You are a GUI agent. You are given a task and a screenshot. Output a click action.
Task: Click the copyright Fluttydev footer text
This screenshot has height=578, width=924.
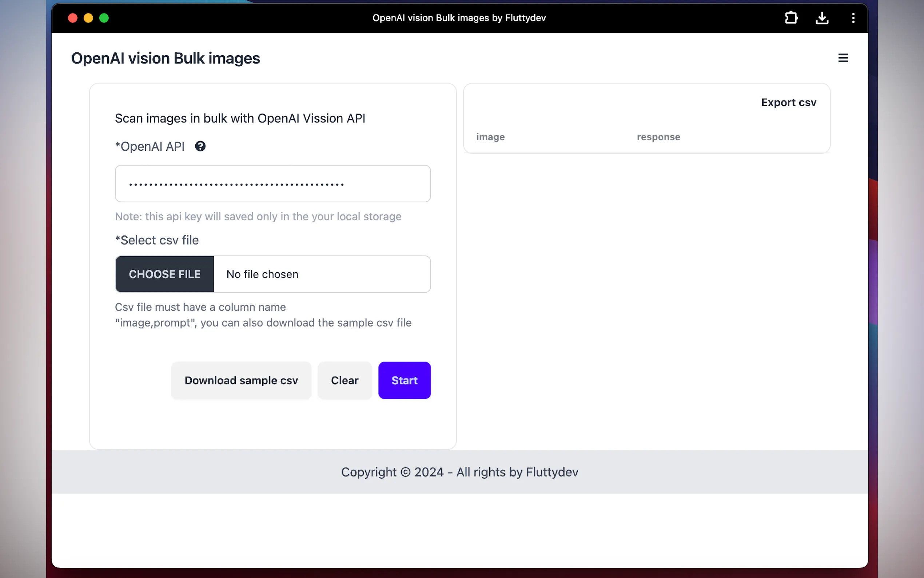pyautogui.click(x=459, y=472)
